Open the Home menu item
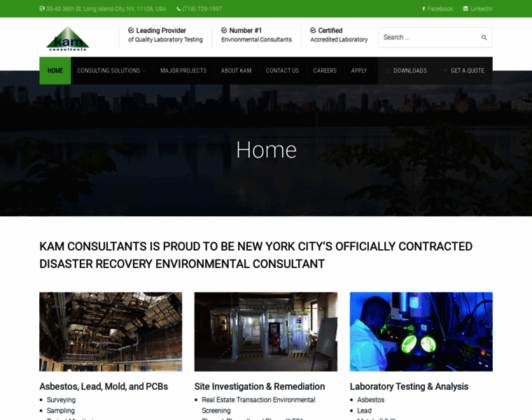The image size is (532, 420). [x=55, y=71]
